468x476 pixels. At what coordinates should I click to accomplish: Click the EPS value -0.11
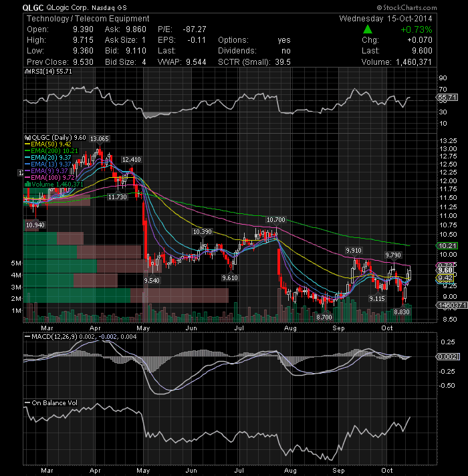pyautogui.click(x=197, y=40)
